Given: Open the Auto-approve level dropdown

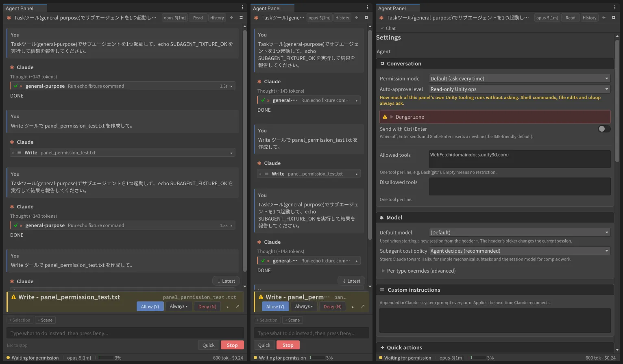Looking at the screenshot, I should 520,89.
